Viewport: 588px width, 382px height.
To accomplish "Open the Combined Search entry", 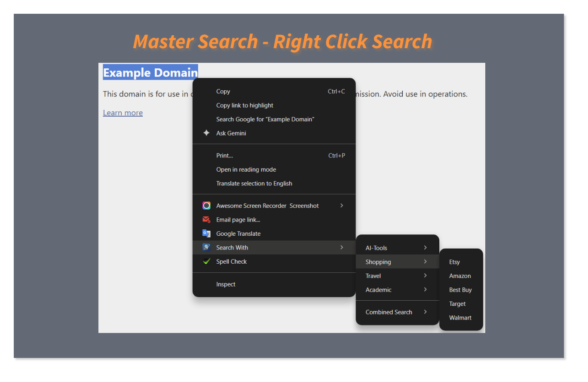I will (398, 312).
